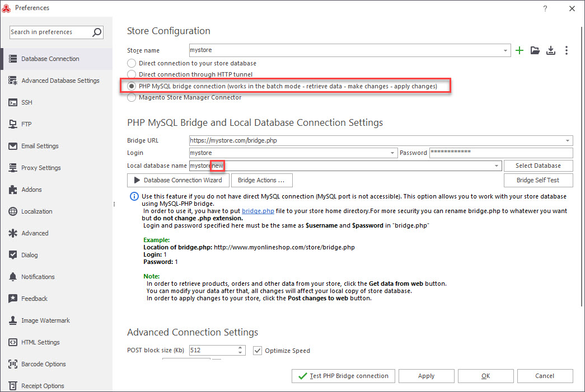Expand the Login dropdown arrow

pos(392,153)
